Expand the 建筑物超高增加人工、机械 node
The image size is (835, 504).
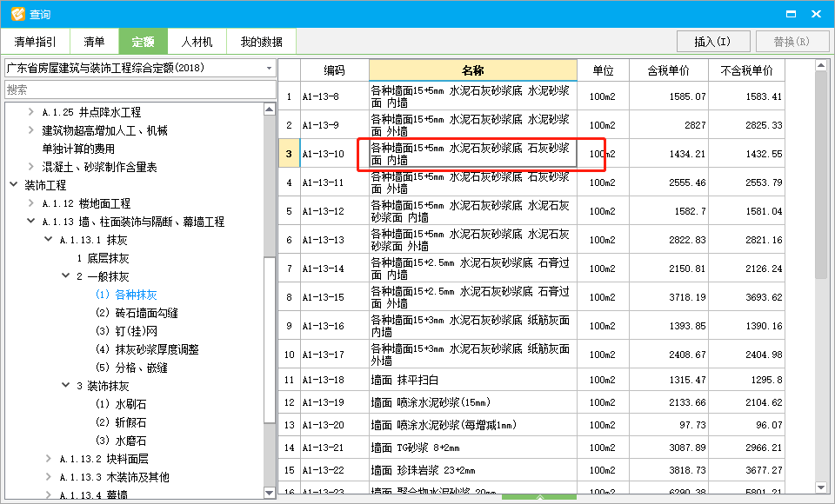click(x=31, y=130)
